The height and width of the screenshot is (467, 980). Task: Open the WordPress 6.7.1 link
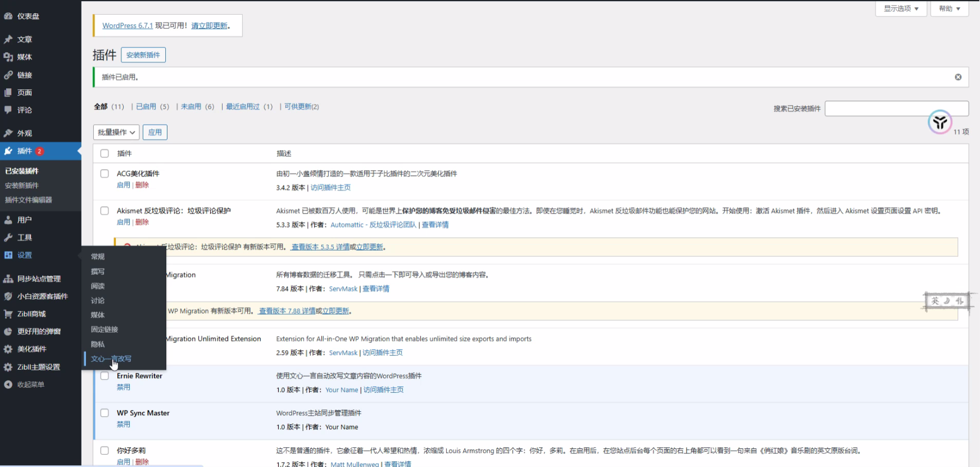(128, 26)
